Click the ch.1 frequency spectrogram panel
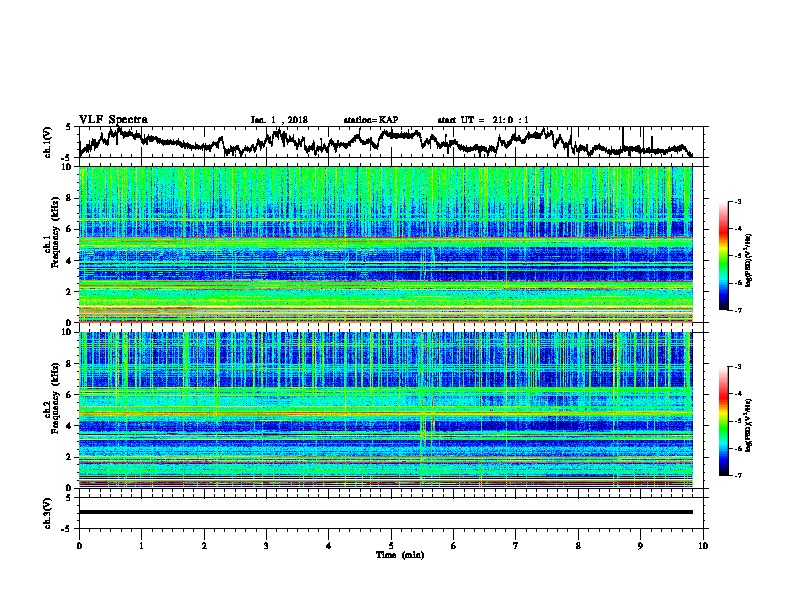792x612 pixels. pos(386,244)
